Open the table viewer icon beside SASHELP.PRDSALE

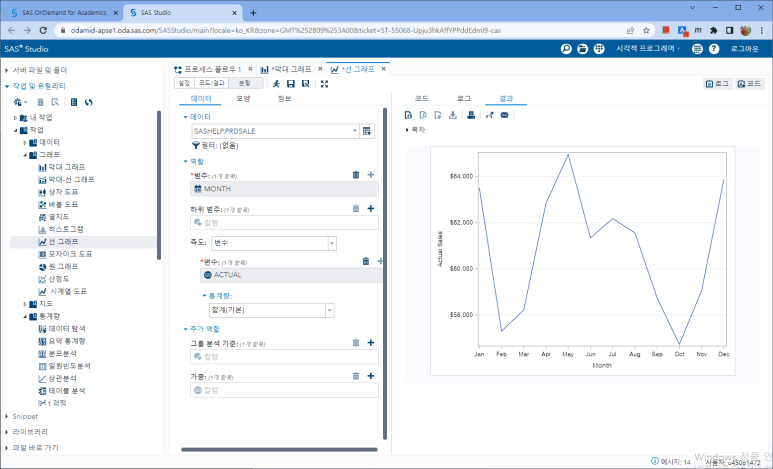(x=367, y=131)
